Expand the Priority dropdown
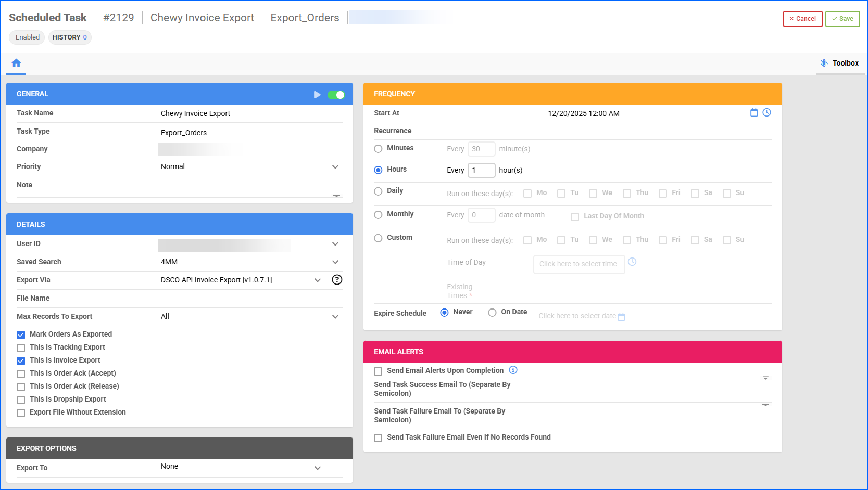Image resolution: width=868 pixels, height=490 pixels. click(x=335, y=167)
